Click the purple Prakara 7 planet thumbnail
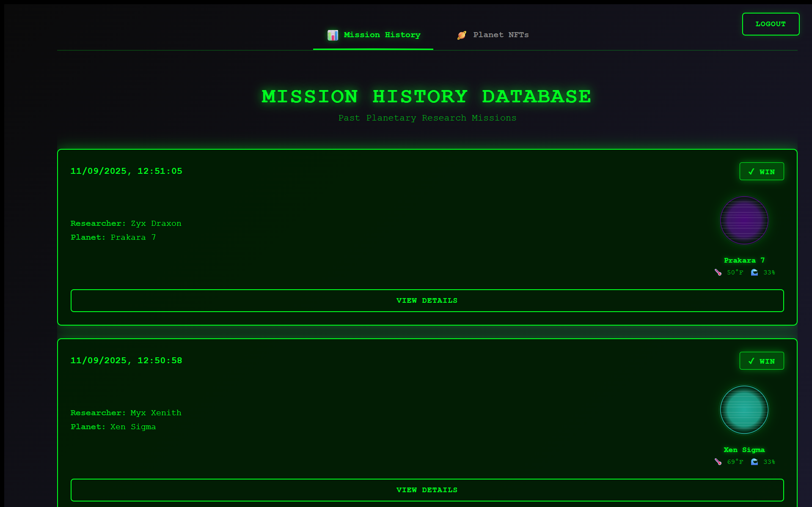This screenshot has height=507, width=812. click(744, 220)
